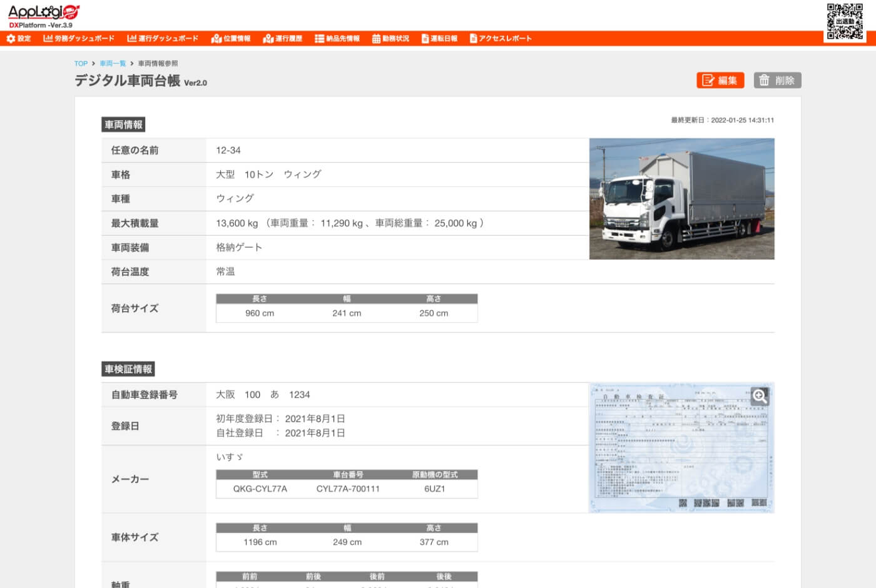The width and height of the screenshot is (876, 588).
Task: Click 大型 10トン ウィング in the 車格 row
Action: click(268, 175)
